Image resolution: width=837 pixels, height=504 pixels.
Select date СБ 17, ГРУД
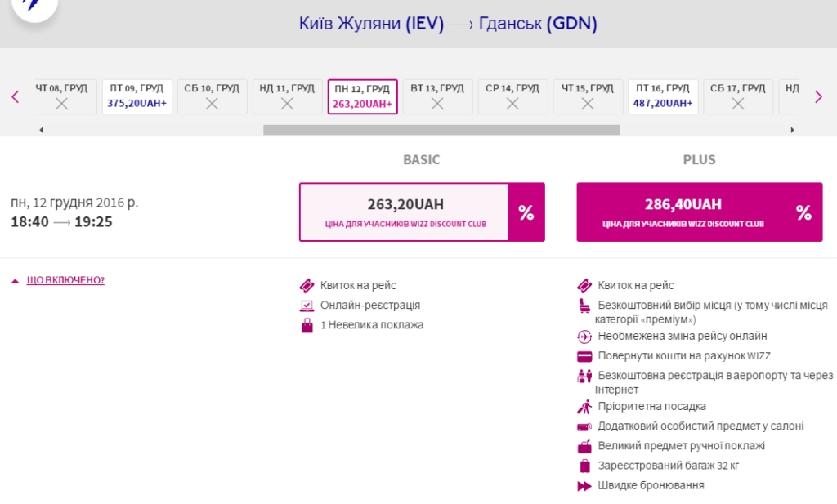(738, 96)
